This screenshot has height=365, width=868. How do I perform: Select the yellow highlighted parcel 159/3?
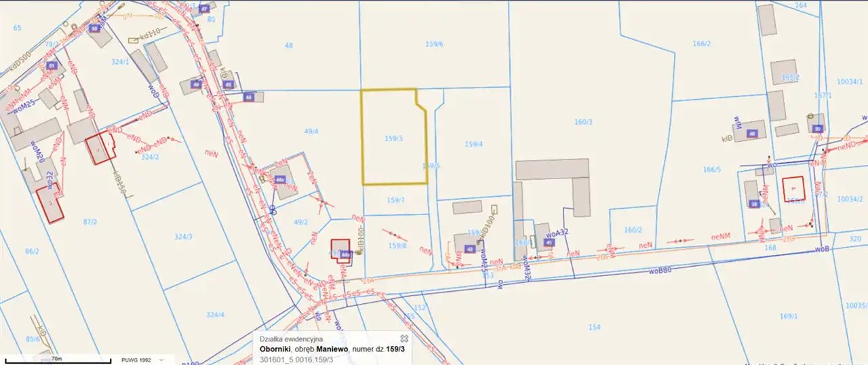point(393,153)
